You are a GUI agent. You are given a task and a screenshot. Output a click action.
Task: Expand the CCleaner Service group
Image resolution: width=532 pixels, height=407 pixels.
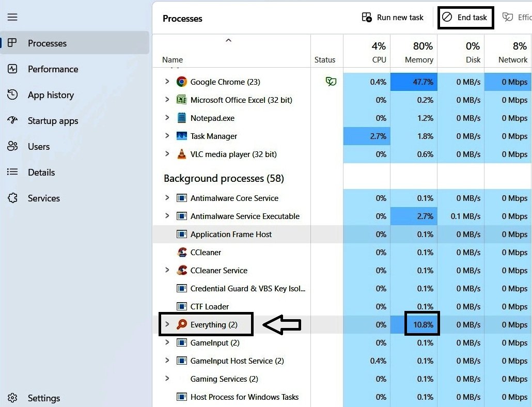coord(167,270)
